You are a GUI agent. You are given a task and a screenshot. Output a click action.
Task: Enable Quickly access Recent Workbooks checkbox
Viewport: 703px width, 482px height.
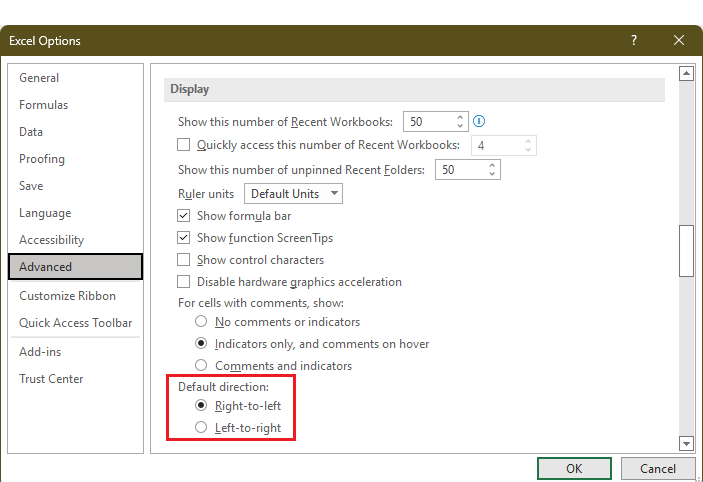pyautogui.click(x=183, y=145)
